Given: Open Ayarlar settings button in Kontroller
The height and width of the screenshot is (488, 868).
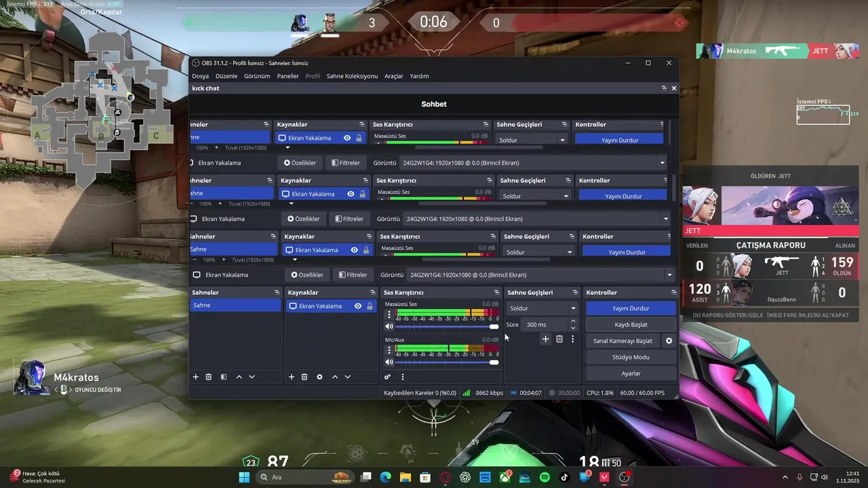Looking at the screenshot, I should point(631,373).
